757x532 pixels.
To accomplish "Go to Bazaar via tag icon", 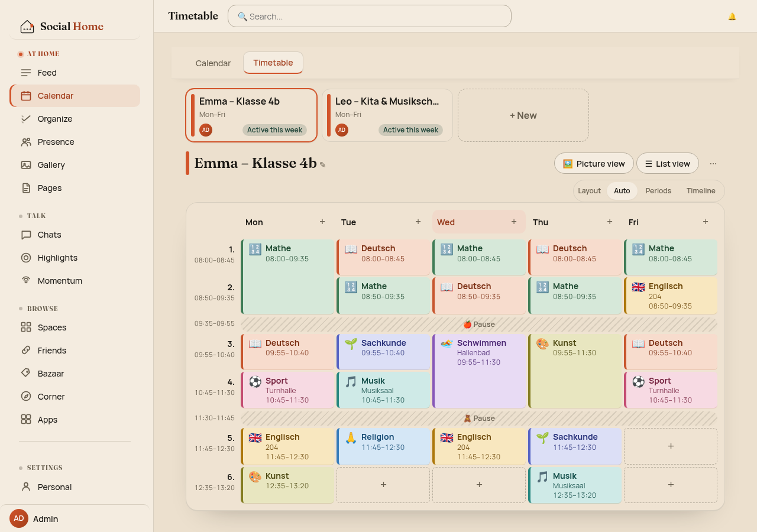I will pyautogui.click(x=26, y=373).
